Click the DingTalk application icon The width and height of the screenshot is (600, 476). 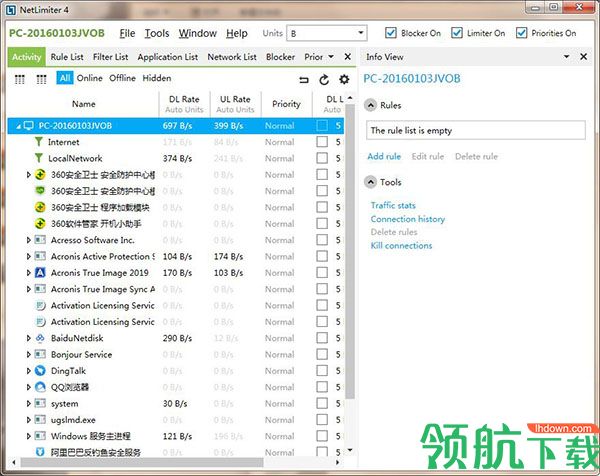[x=40, y=371]
